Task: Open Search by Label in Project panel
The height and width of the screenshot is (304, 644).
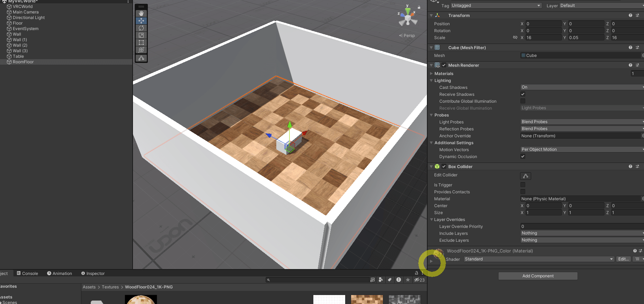Action: 390,280
